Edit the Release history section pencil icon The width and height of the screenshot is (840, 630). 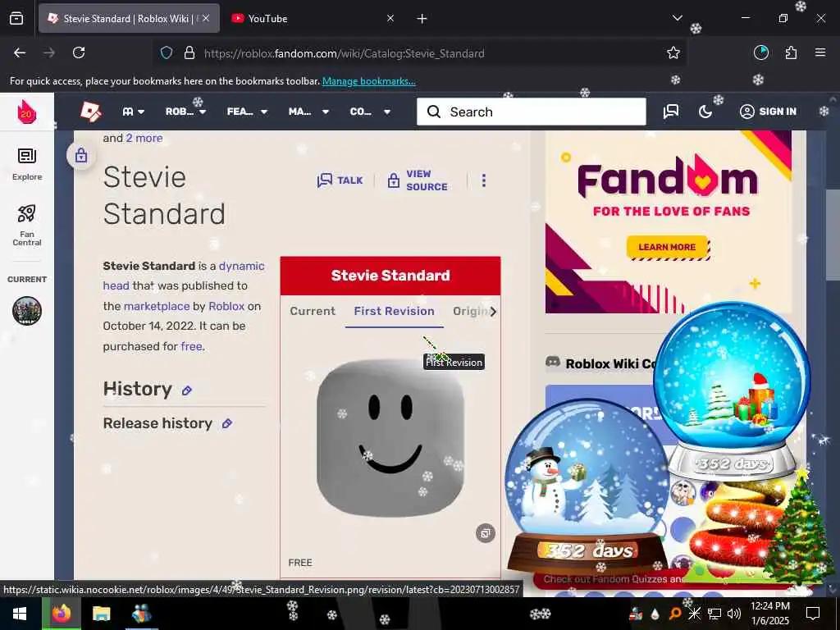[x=227, y=424]
